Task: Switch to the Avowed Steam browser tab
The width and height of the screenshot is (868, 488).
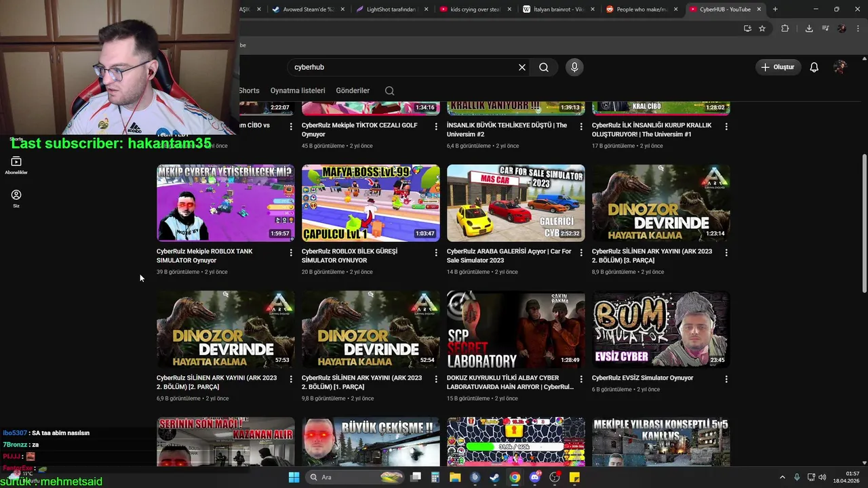Action: [x=309, y=9]
